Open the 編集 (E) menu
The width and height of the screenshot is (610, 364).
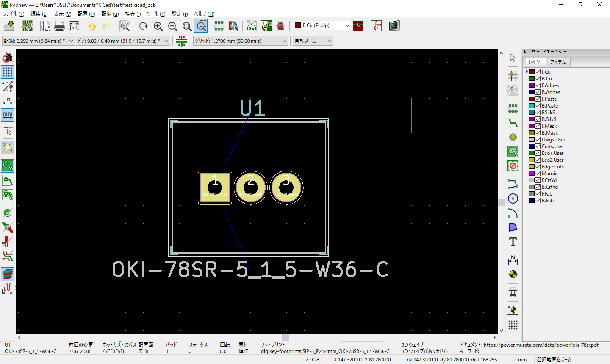pyautogui.click(x=39, y=14)
